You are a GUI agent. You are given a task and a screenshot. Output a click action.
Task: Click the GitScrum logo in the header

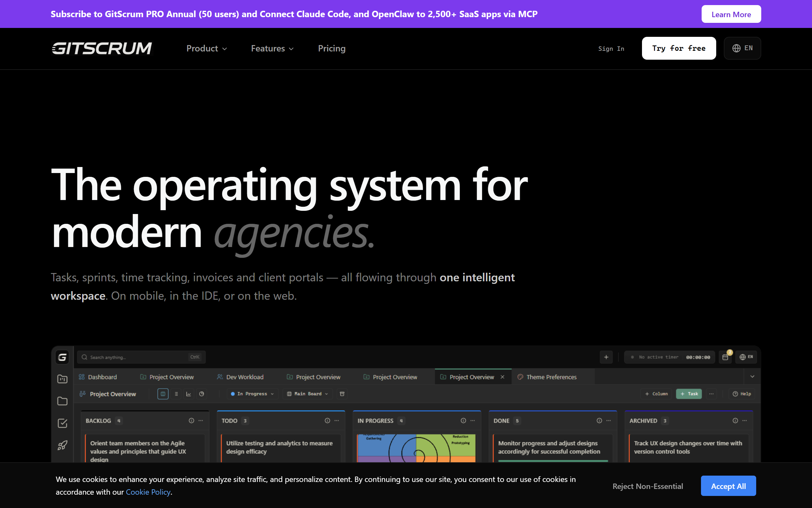point(102,48)
